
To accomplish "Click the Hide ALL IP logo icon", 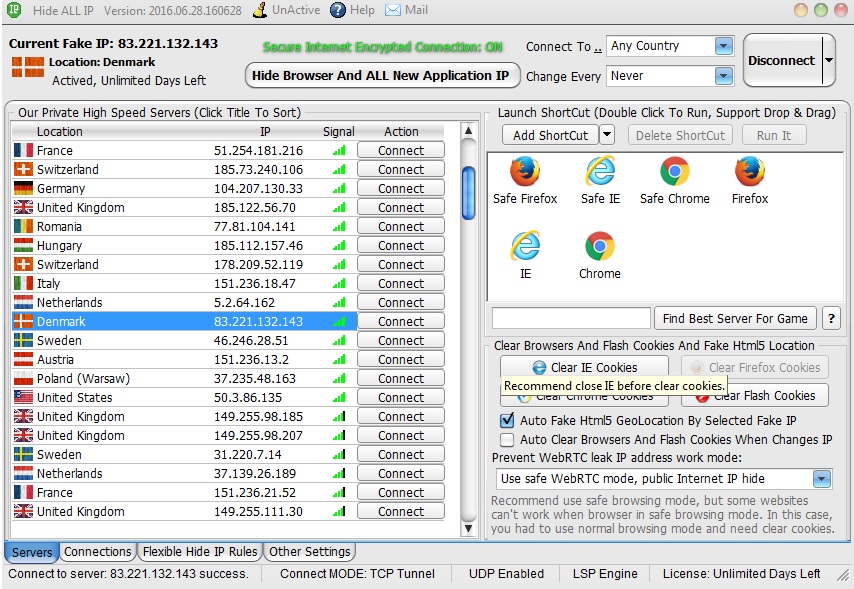I will click(x=14, y=10).
